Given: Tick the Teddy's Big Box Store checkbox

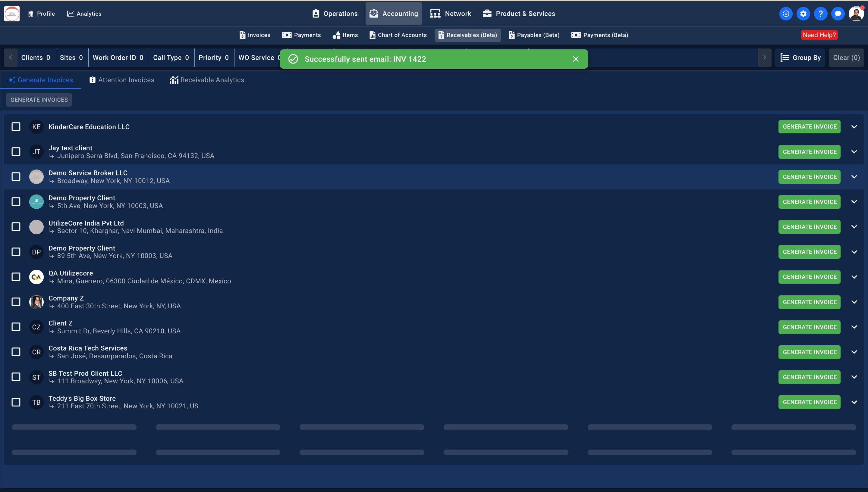Looking at the screenshot, I should pyautogui.click(x=16, y=402).
